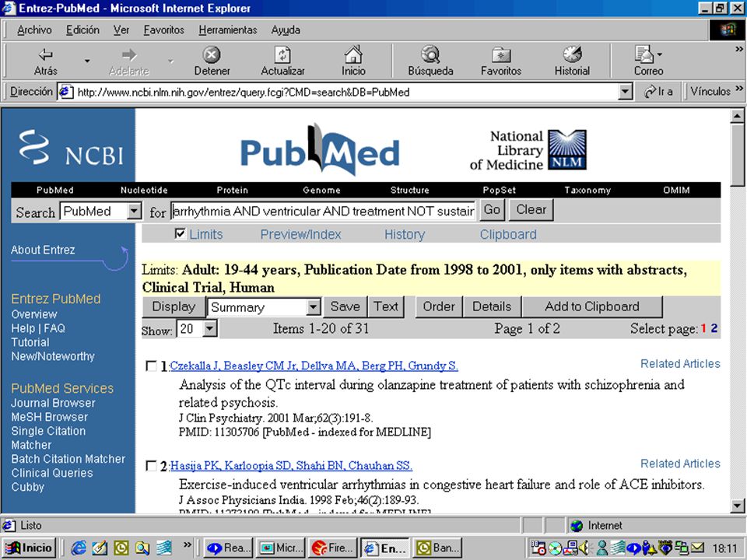
Task: Open the Herramientas menu
Action: (228, 30)
